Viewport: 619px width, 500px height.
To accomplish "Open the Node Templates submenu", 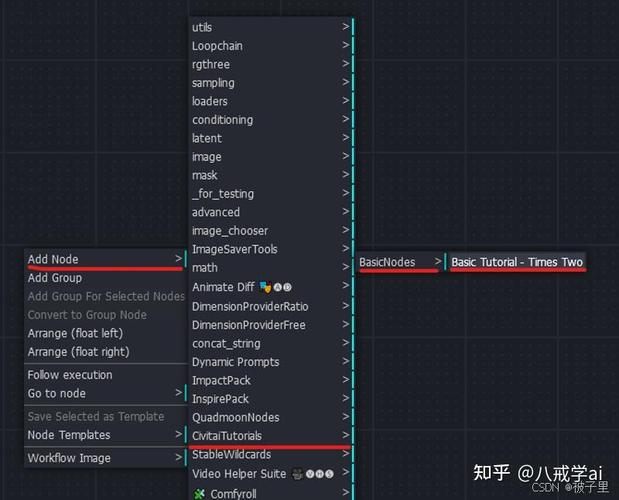I will coord(105,435).
